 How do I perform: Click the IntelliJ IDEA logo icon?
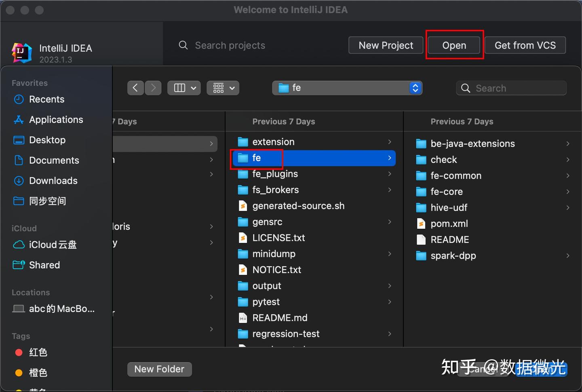[21, 53]
